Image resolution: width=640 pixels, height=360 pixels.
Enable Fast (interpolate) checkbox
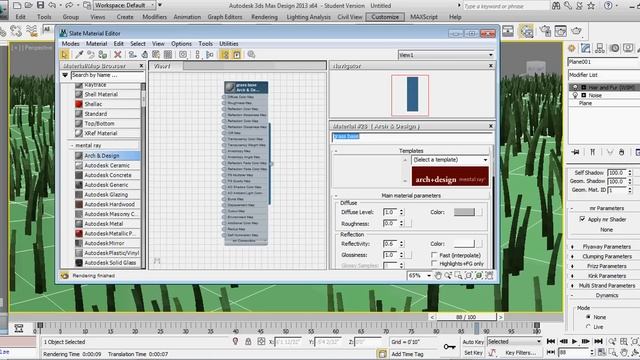tap(434, 255)
